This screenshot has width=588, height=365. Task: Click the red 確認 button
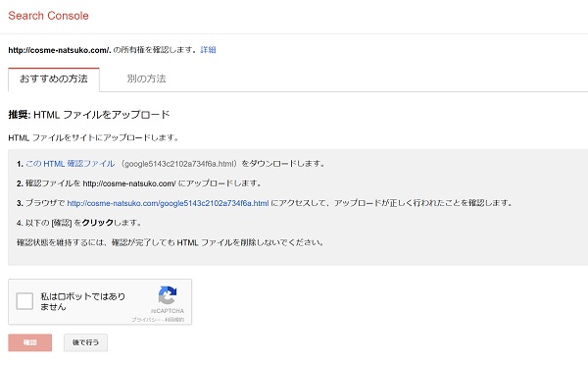30,342
